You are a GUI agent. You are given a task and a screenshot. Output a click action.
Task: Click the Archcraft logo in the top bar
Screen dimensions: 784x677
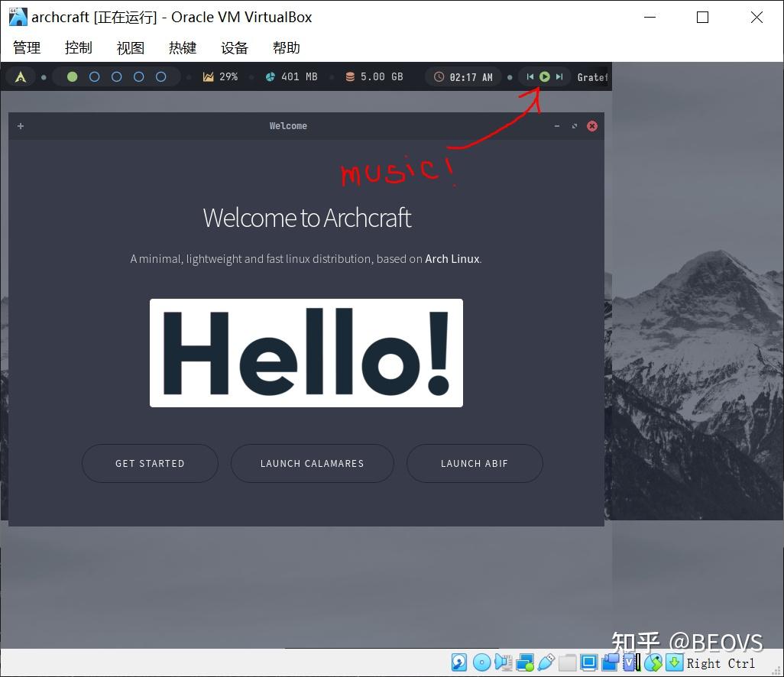tap(21, 76)
